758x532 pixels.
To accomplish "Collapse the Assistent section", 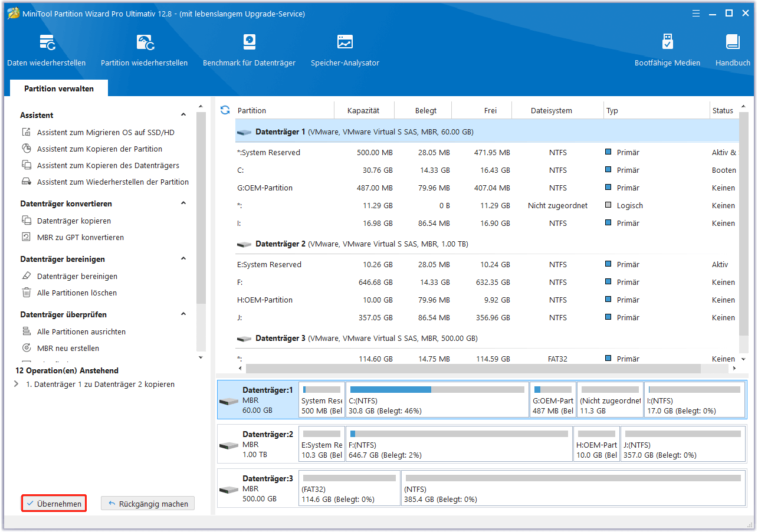I will 183,115.
